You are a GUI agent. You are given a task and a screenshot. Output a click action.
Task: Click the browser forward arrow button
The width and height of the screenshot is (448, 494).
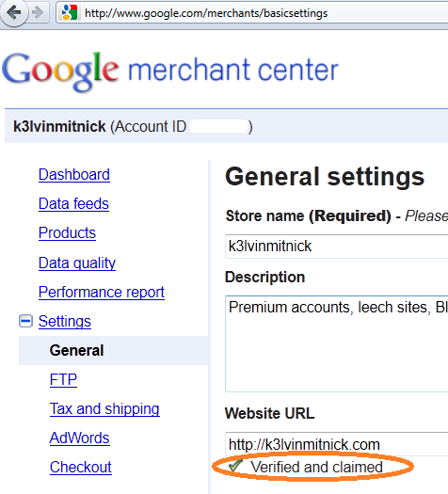click(x=38, y=12)
